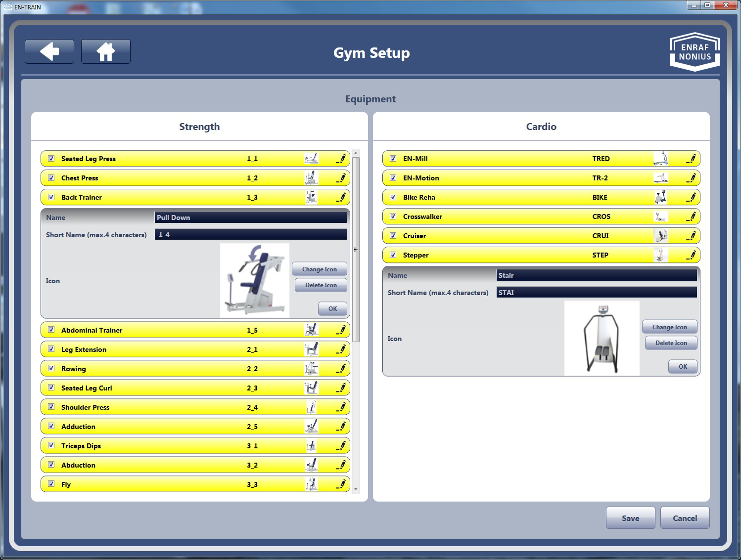
Task: Uncheck the Crosswalker checkbox
Action: tap(393, 216)
